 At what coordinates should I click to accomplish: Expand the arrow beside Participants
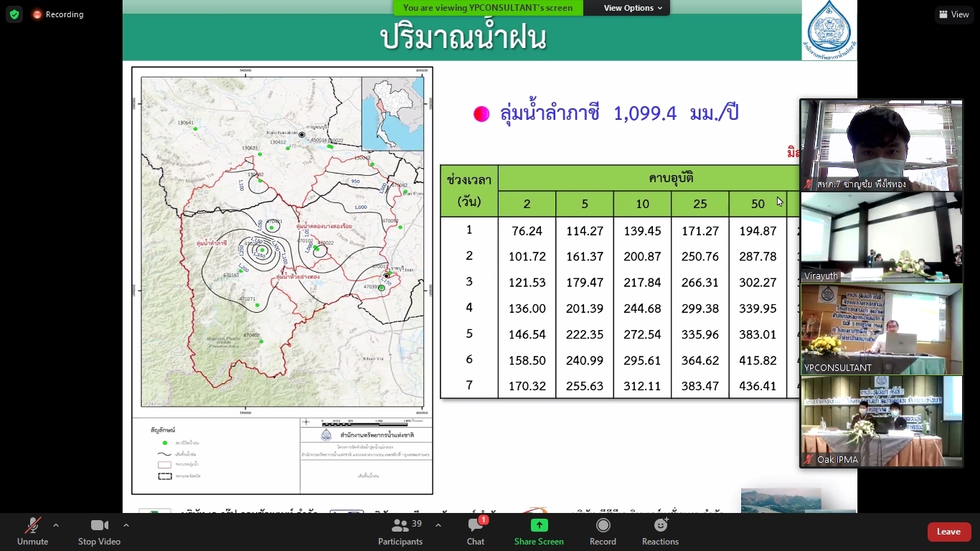pyautogui.click(x=438, y=525)
